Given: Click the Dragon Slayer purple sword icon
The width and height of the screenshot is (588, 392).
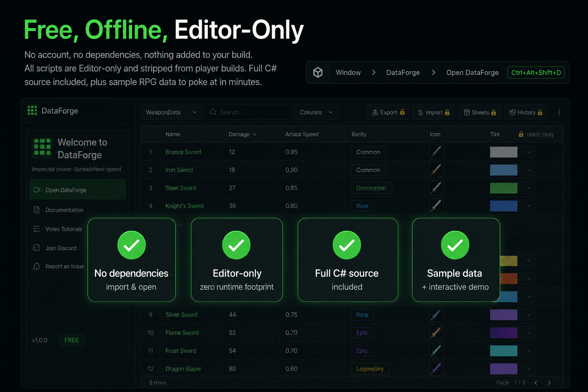Looking at the screenshot, I should pos(436,369).
